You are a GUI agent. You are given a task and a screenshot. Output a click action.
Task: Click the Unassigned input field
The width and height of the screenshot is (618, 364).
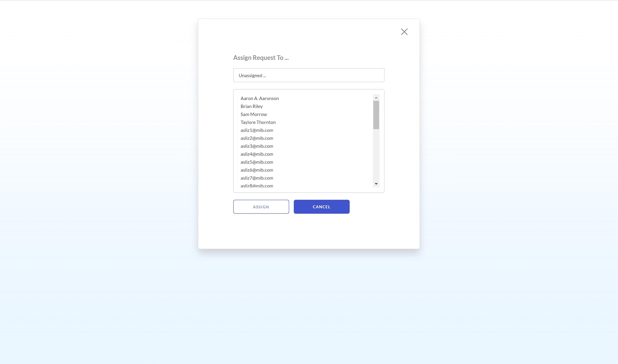(308, 75)
